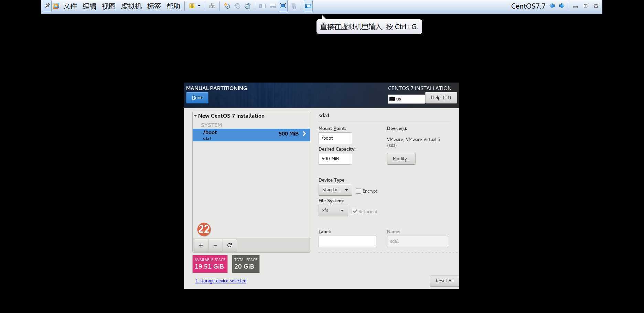Switch to previous VM tab arrow
Image resolution: width=644 pixels, height=313 pixels.
(x=552, y=6)
